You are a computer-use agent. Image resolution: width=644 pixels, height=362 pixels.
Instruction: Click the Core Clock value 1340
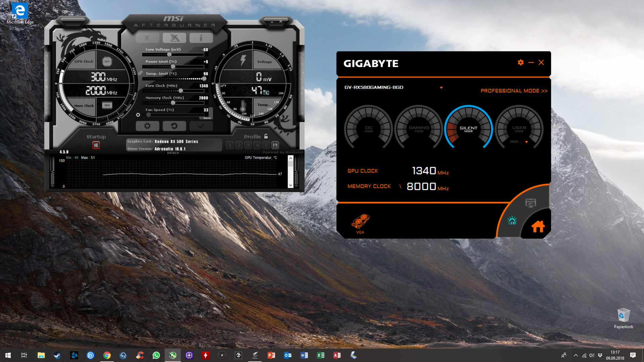(204, 86)
